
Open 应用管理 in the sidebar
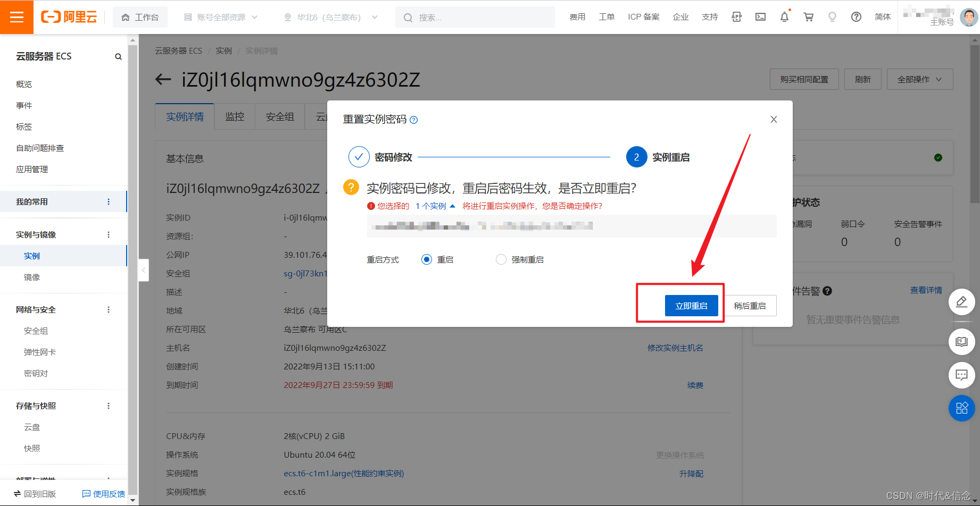point(32,170)
